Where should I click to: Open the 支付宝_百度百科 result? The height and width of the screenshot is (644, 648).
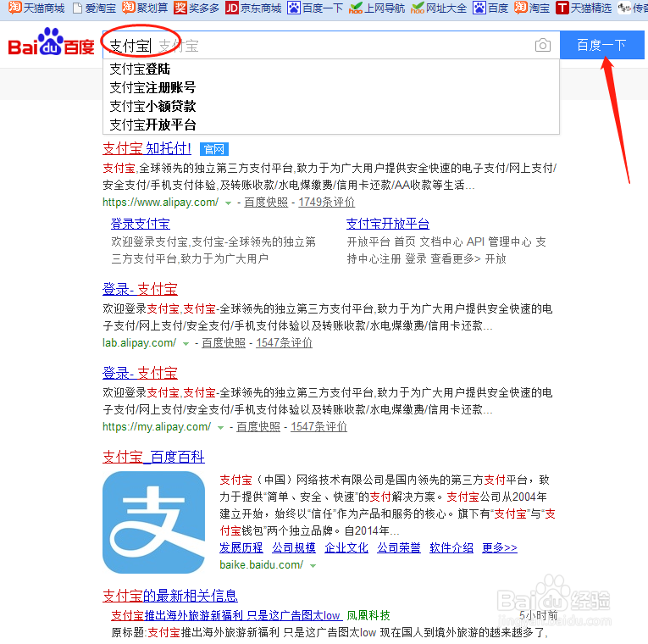[x=153, y=457]
